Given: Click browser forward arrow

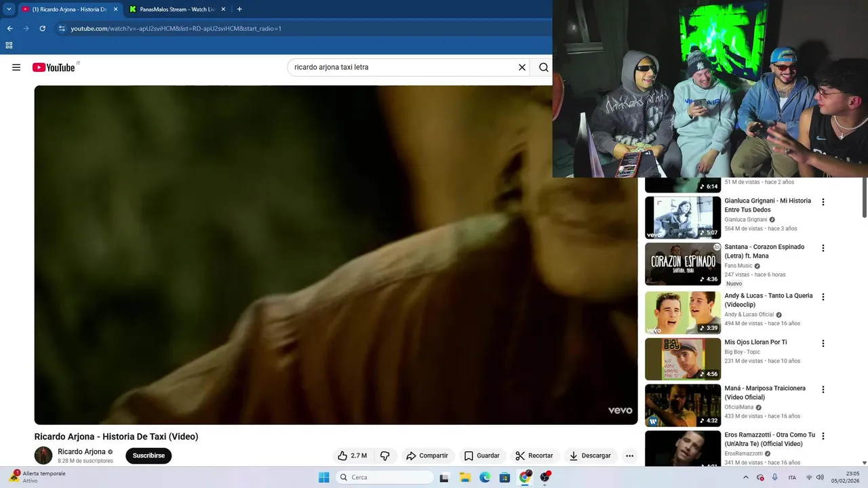Looking at the screenshot, I should (26, 28).
